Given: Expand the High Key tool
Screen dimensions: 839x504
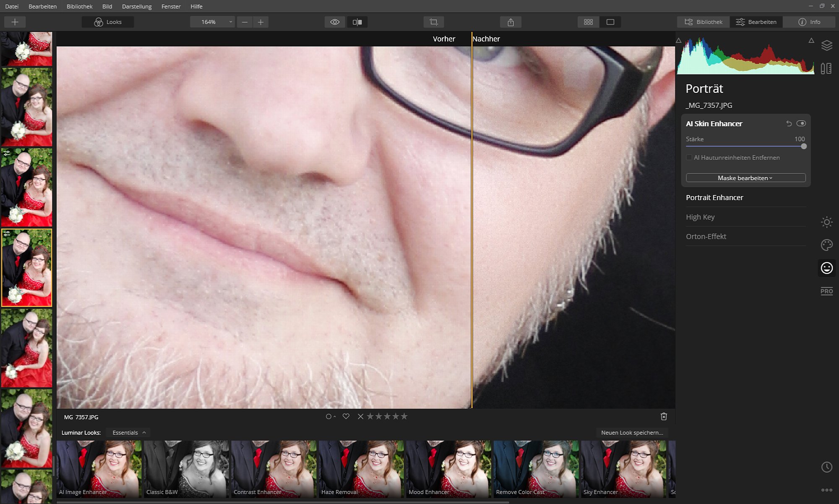Looking at the screenshot, I should coord(745,217).
